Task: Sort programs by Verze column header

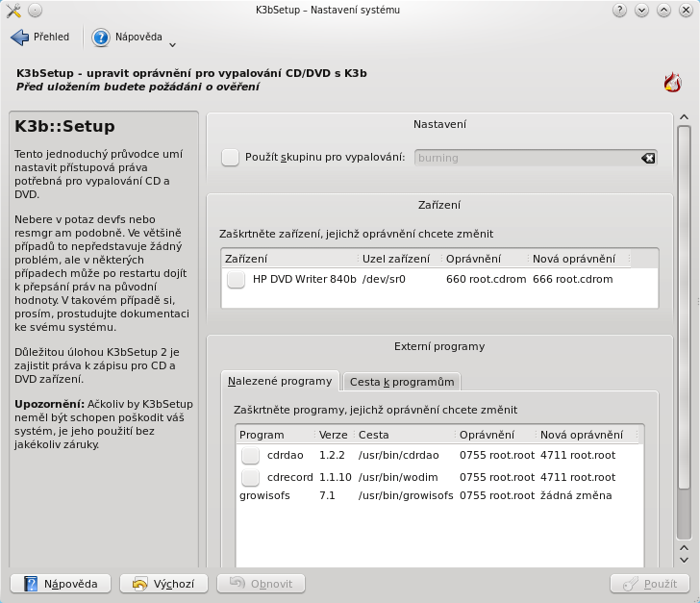Action: 336,435
